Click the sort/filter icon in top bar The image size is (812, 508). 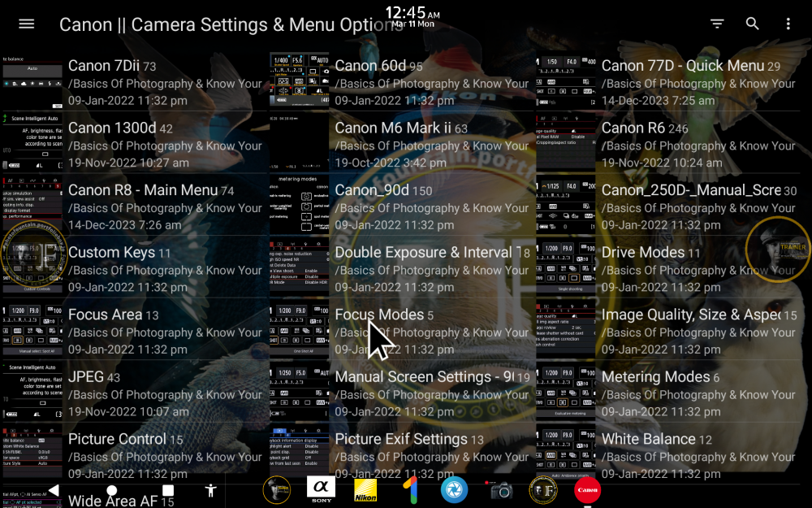point(717,24)
